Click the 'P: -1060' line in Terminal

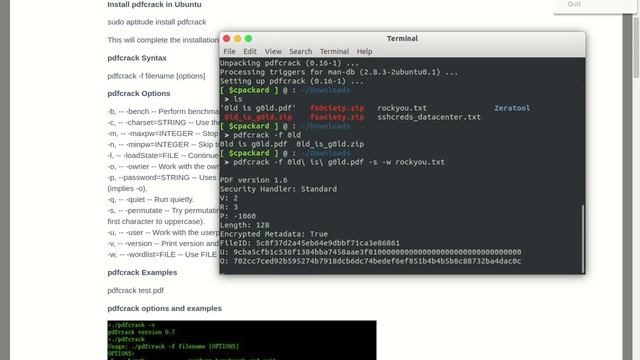[x=238, y=216]
